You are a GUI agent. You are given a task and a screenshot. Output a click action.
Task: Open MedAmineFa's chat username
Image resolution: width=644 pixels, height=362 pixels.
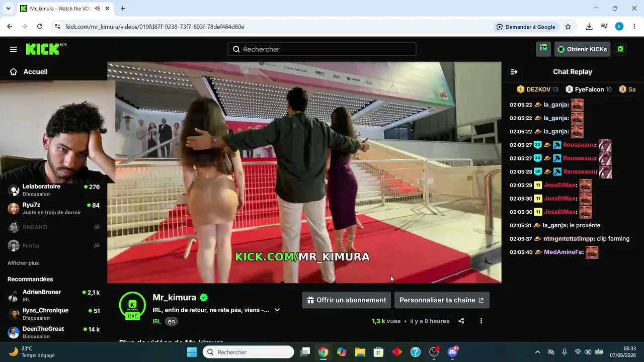(564, 252)
